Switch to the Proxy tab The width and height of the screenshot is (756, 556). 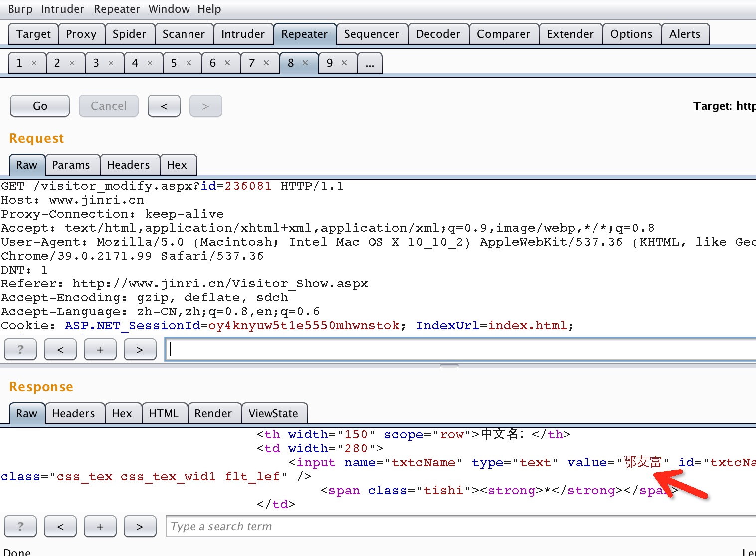click(x=81, y=34)
